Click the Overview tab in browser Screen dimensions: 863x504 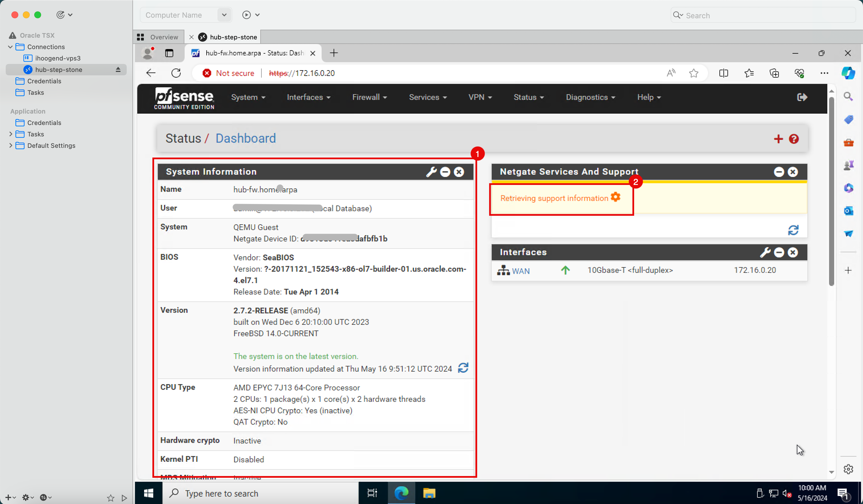[x=158, y=37]
